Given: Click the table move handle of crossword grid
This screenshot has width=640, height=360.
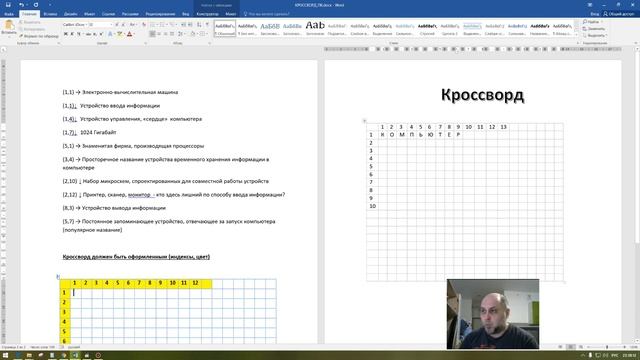Looking at the screenshot, I should point(364,121).
